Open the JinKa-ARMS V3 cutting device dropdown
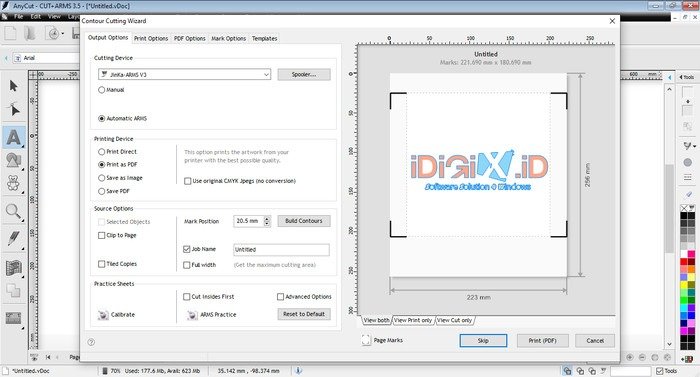The width and height of the screenshot is (700, 377). pyautogui.click(x=184, y=75)
